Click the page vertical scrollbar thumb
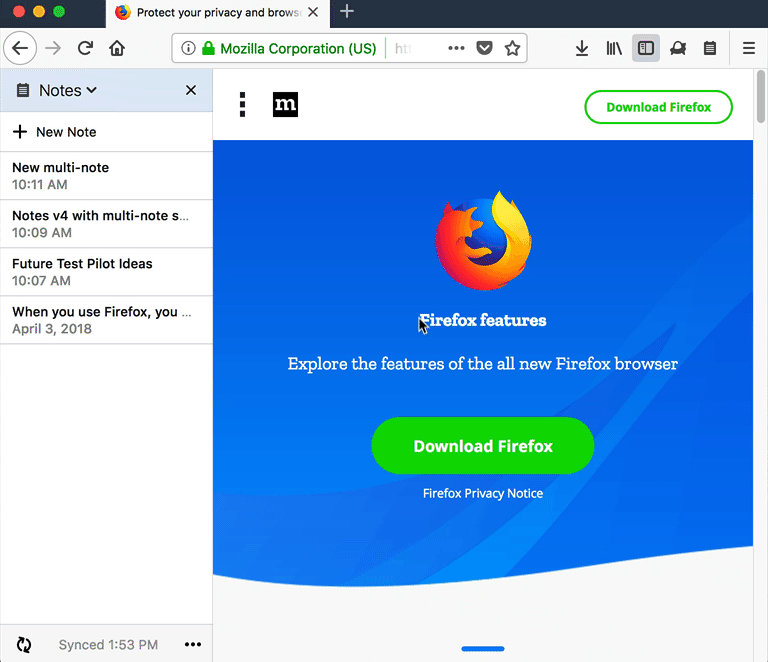Viewport: 768px width, 662px height. tap(761, 96)
